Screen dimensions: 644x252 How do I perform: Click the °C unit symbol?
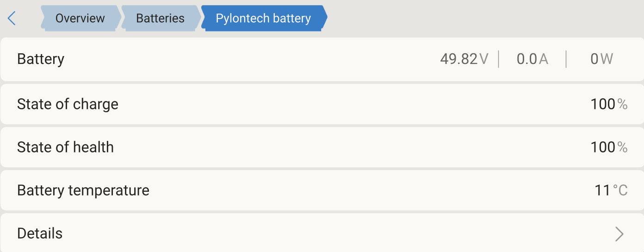tap(620, 190)
